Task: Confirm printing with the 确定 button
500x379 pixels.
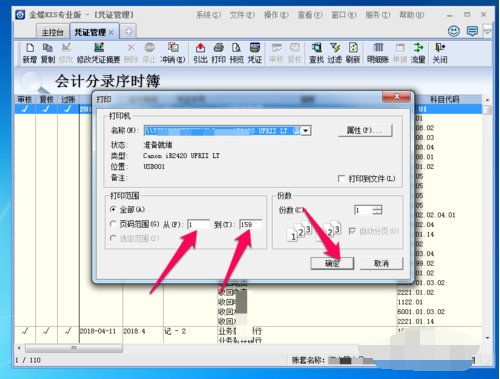Action: click(332, 263)
